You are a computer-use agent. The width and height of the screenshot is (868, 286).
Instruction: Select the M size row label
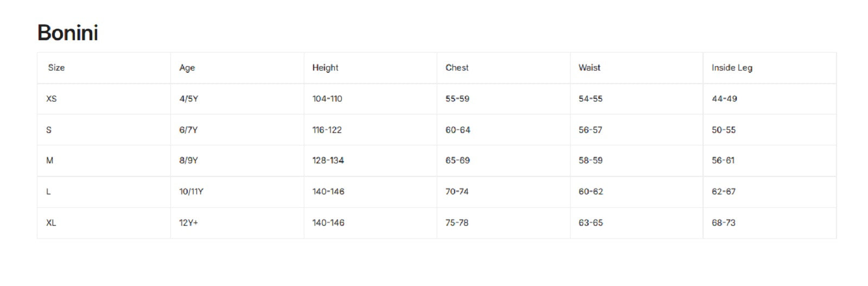(x=50, y=160)
